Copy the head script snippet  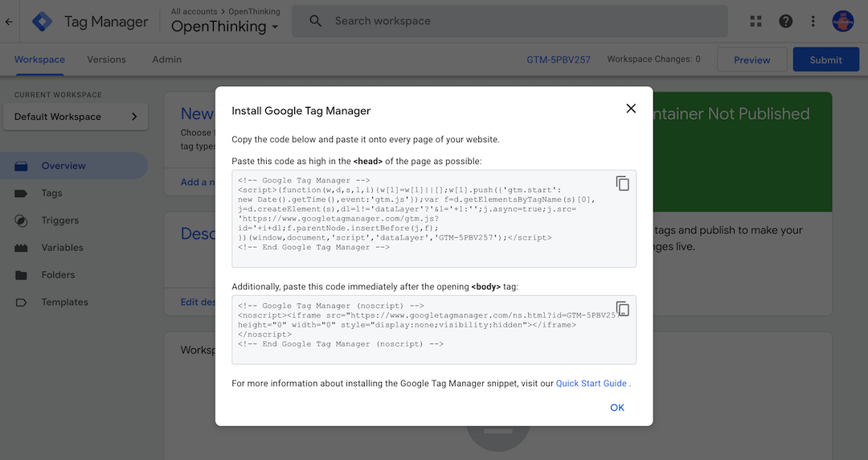pyautogui.click(x=623, y=183)
